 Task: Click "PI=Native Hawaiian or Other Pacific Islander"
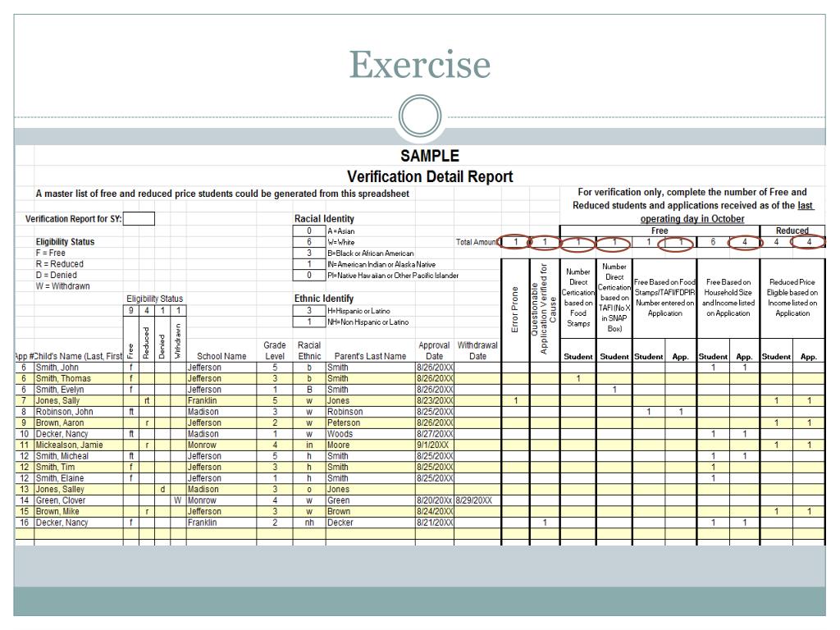pos(393,276)
